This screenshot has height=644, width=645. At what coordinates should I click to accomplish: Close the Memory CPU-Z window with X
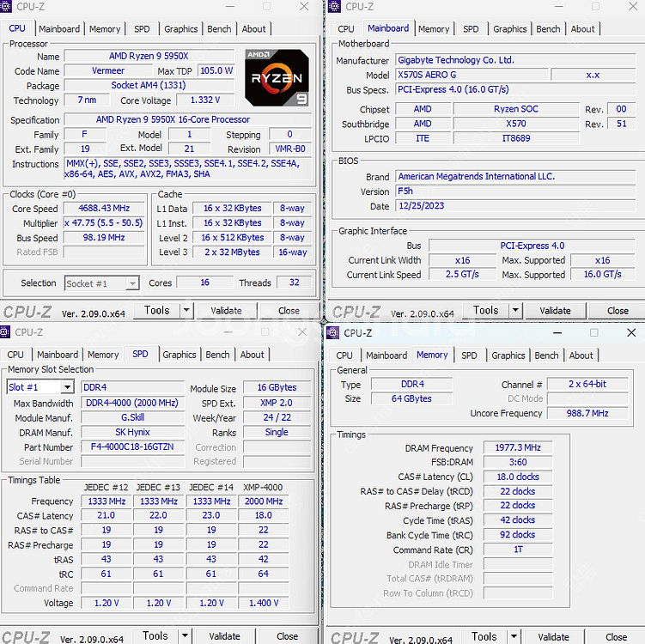coord(631,332)
